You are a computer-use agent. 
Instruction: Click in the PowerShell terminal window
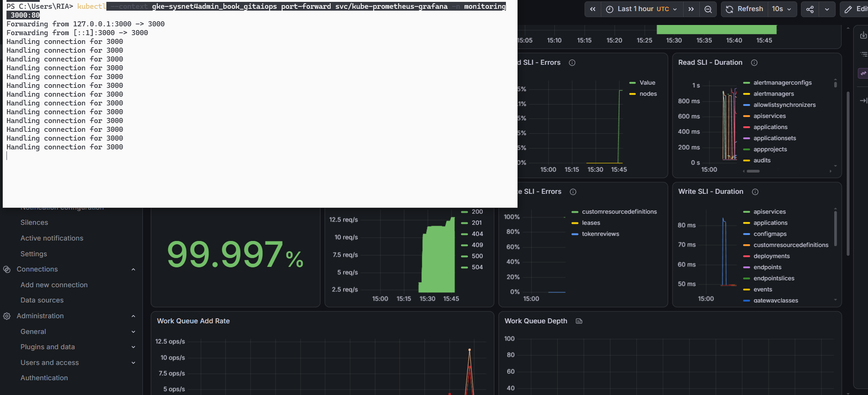click(x=260, y=104)
